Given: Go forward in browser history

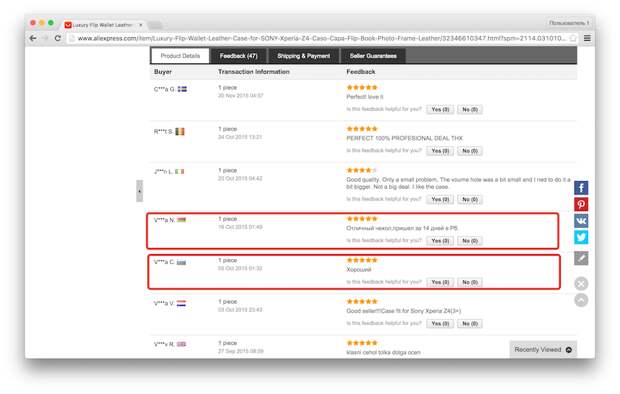Looking at the screenshot, I should 45,38.
